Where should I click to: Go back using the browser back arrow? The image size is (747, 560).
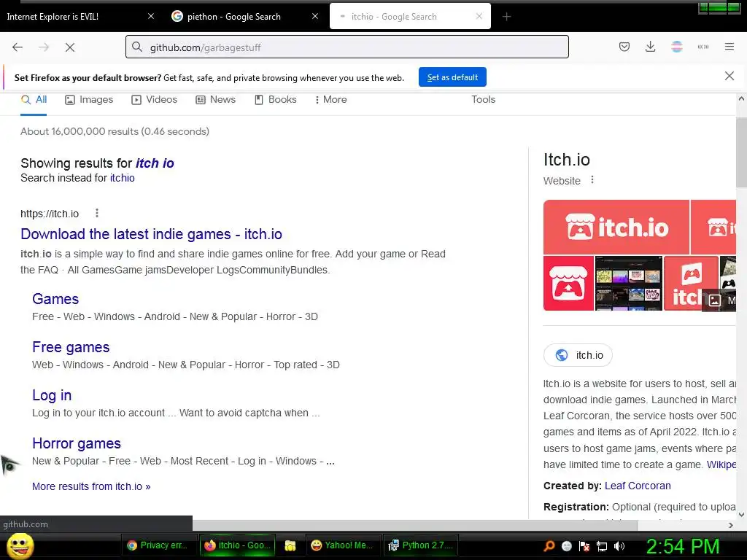[18, 47]
